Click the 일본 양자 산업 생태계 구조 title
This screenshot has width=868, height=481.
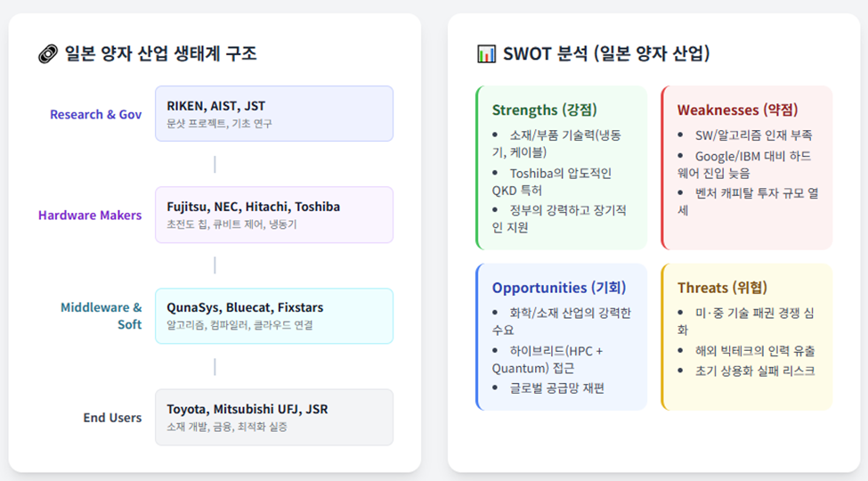[x=160, y=54]
